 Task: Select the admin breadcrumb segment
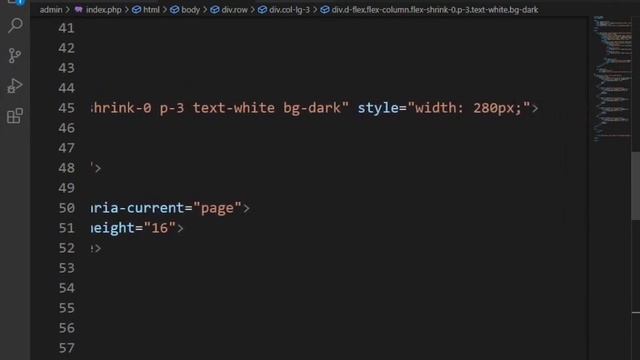(51, 10)
